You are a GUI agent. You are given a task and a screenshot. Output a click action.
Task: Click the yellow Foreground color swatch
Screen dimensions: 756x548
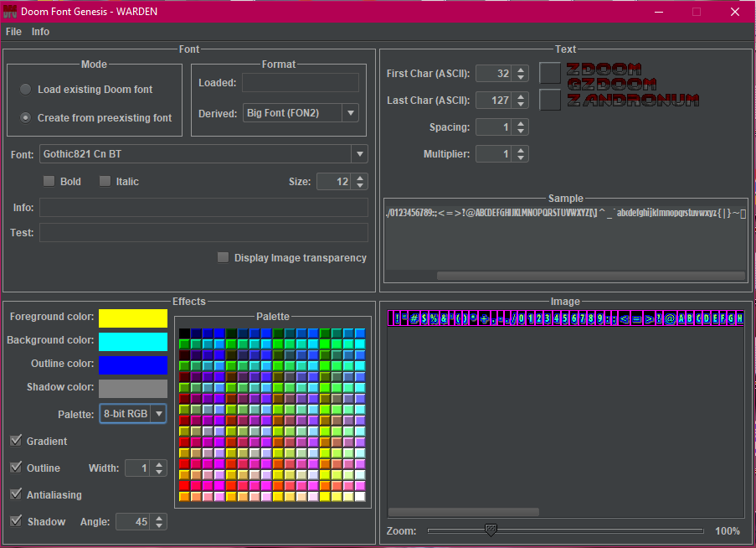point(133,318)
